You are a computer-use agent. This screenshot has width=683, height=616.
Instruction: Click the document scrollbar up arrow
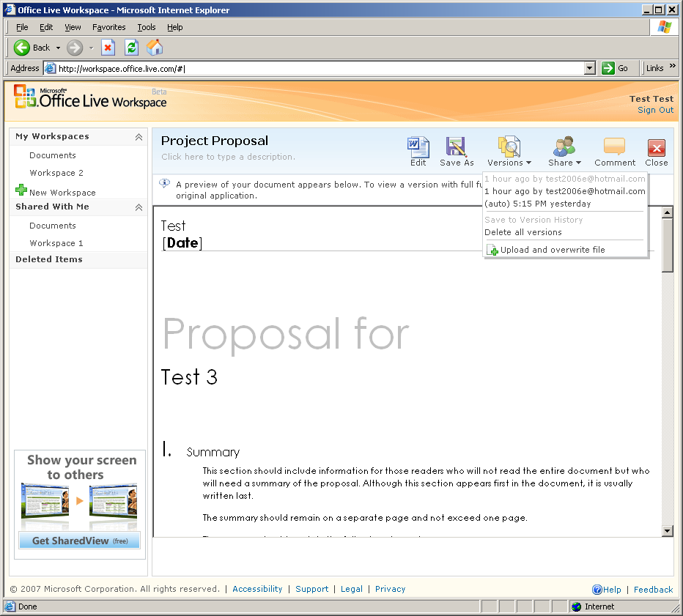(x=668, y=212)
